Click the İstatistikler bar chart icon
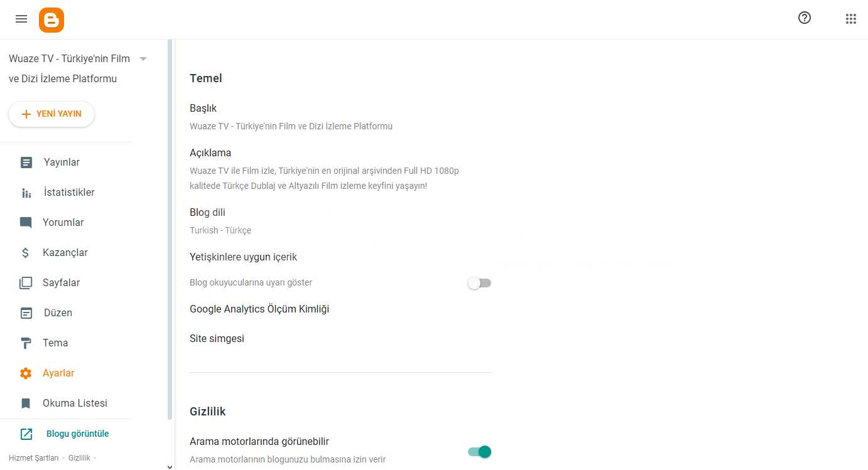 click(x=26, y=193)
